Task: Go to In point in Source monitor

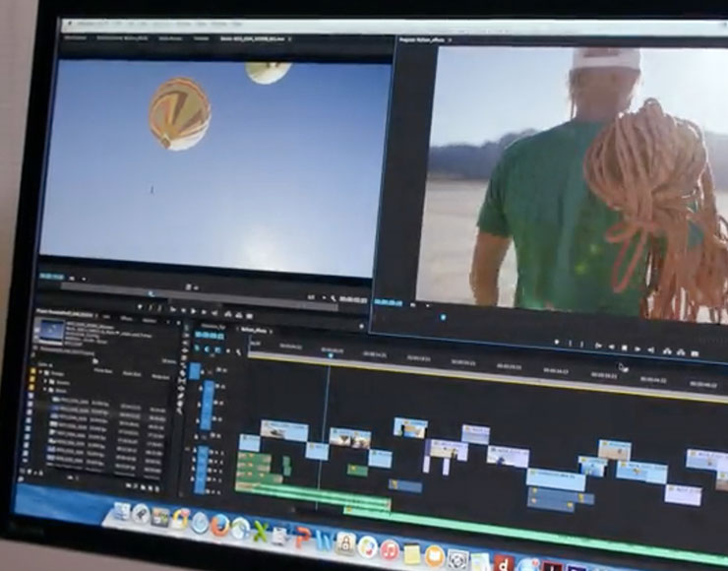Action: [173, 309]
